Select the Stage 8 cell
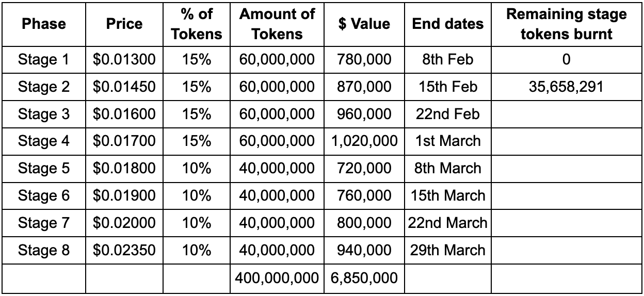The image size is (644, 296). click(44, 250)
